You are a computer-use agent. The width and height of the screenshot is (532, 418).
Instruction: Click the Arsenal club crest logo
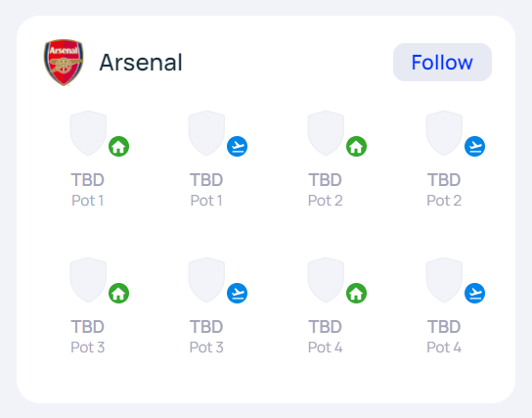[x=64, y=63]
